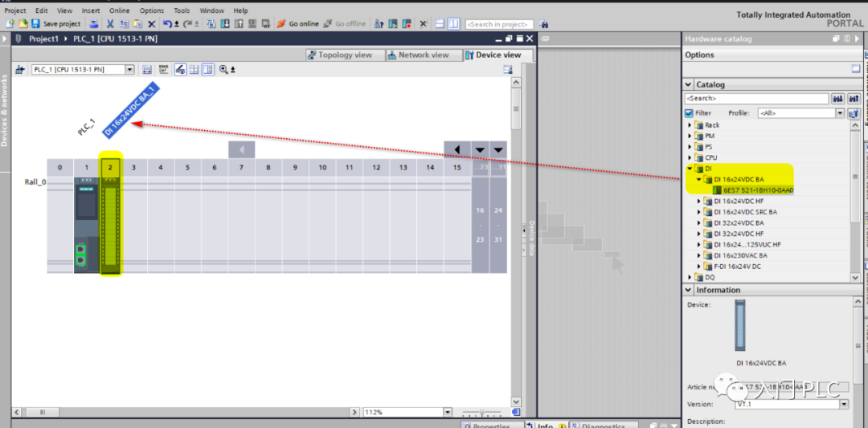Click the go to network view icon
The width and height of the screenshot is (868, 428).
[20, 69]
